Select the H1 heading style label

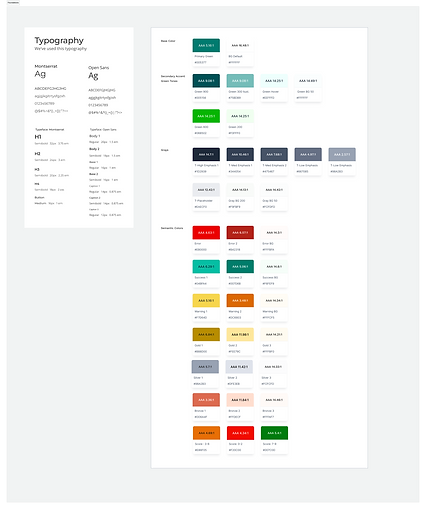38,137
